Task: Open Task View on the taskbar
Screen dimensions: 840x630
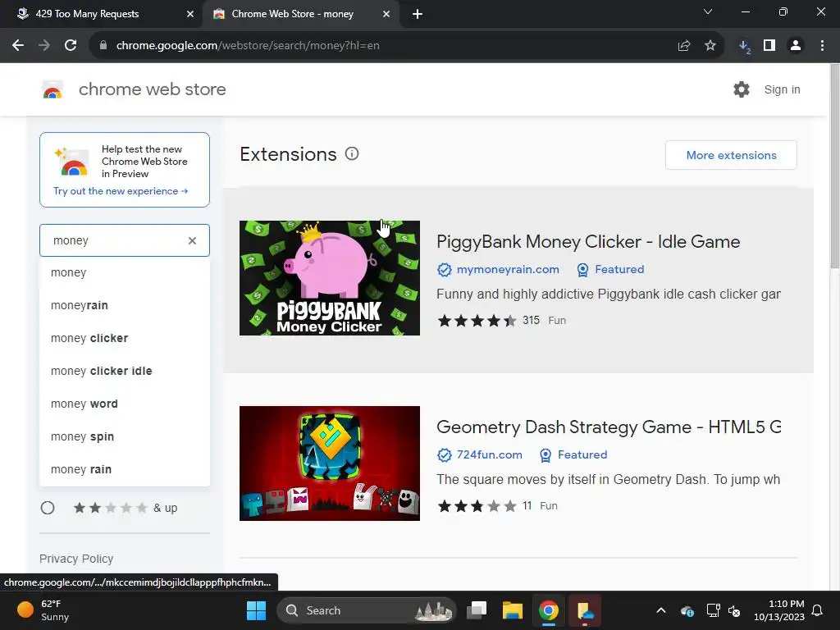Action: coord(477,610)
